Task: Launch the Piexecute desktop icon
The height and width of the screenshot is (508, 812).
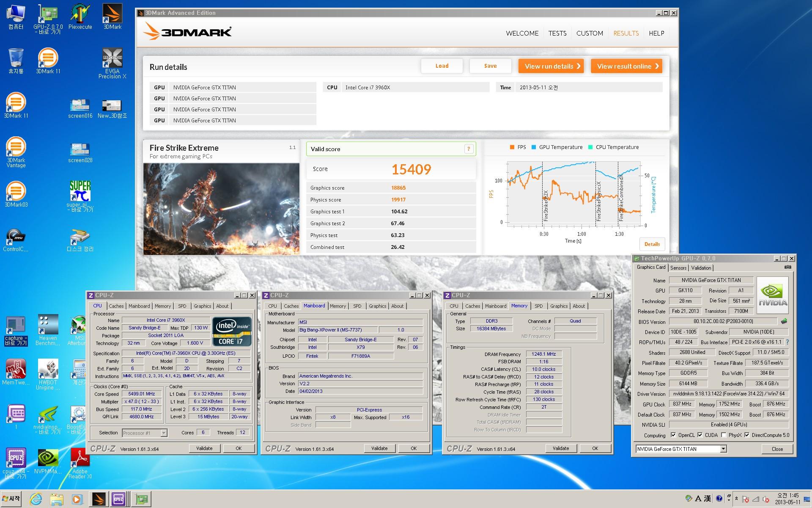Action: click(80, 18)
